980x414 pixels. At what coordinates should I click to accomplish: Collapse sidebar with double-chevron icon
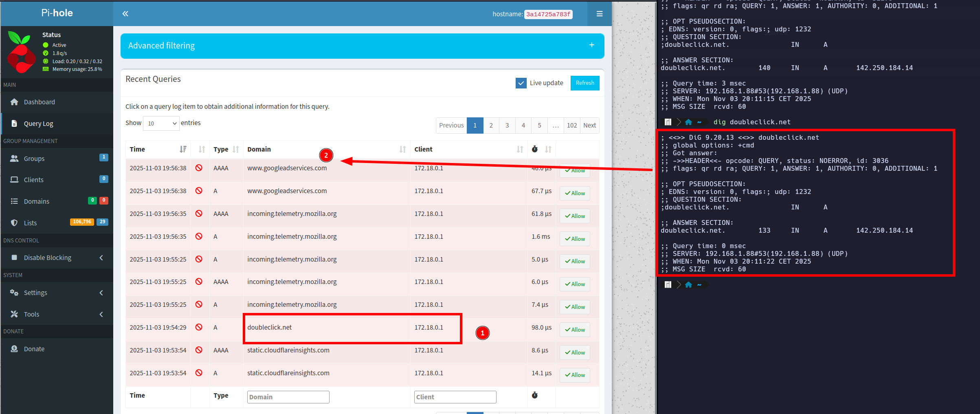[125, 14]
